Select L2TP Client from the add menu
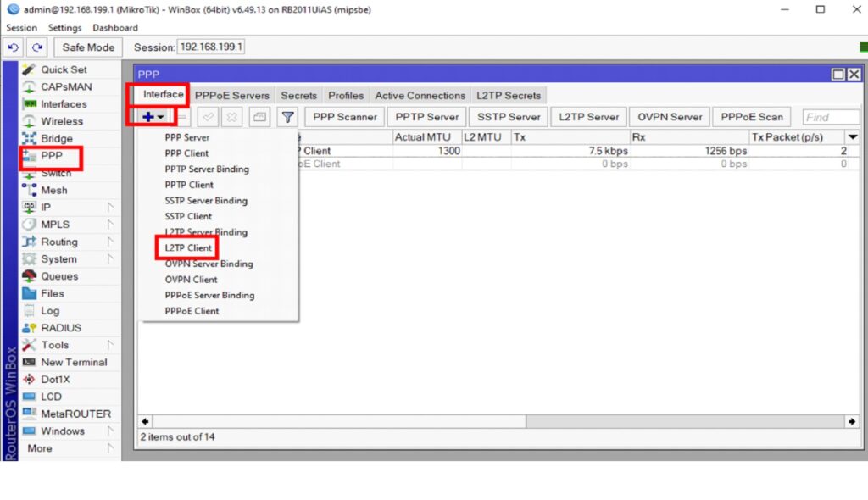Viewport: 868px width, 500px height. pyautogui.click(x=188, y=247)
